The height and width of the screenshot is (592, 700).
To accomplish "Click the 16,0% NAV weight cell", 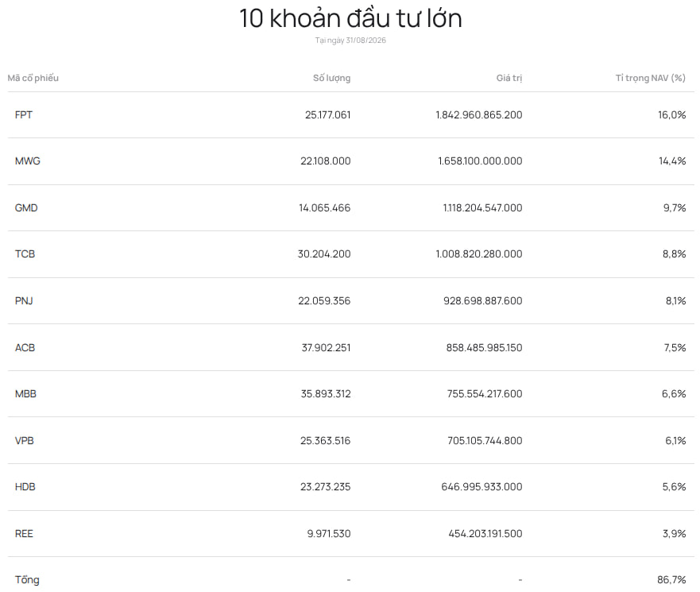I will pyautogui.click(x=672, y=114).
